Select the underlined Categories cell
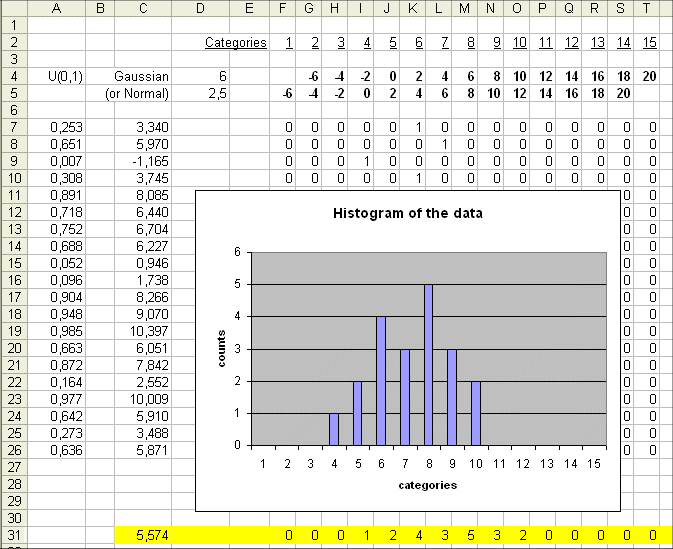Screen dimensions: 673x549 pyautogui.click(x=236, y=42)
